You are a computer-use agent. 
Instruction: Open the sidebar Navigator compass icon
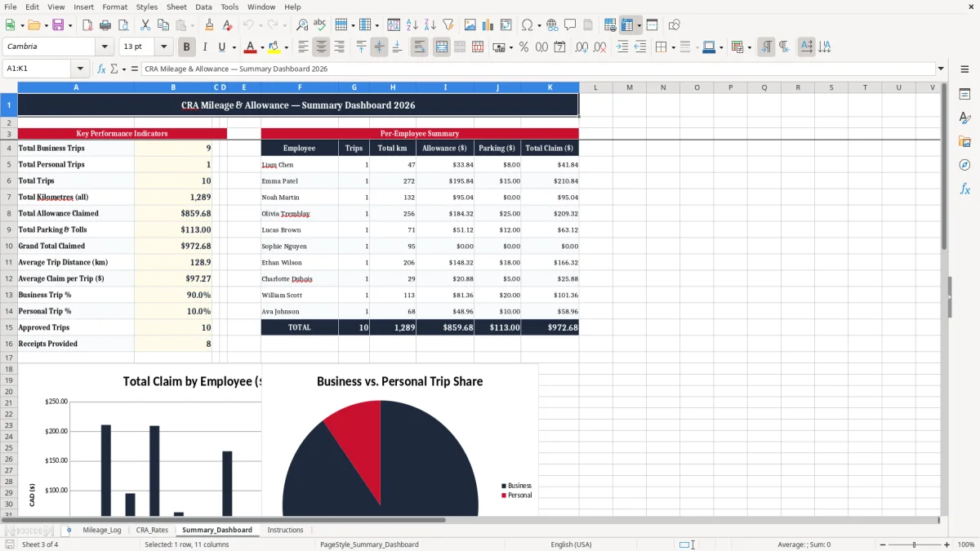964,165
